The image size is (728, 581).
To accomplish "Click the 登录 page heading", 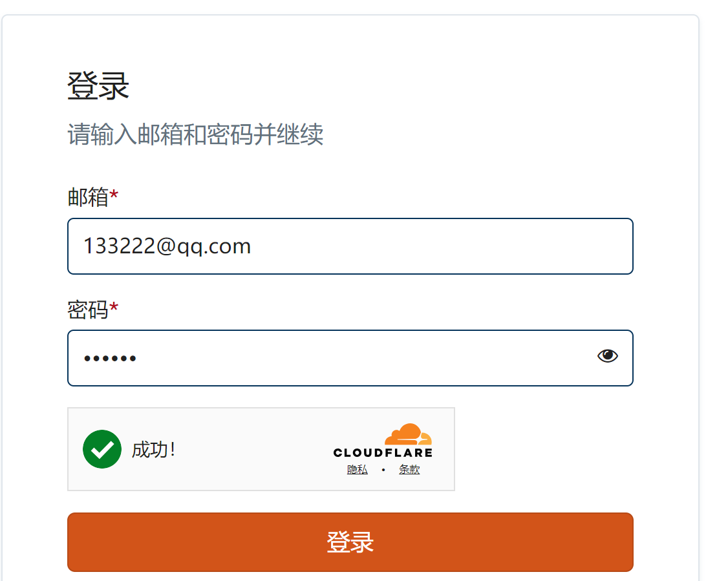I will [x=98, y=86].
